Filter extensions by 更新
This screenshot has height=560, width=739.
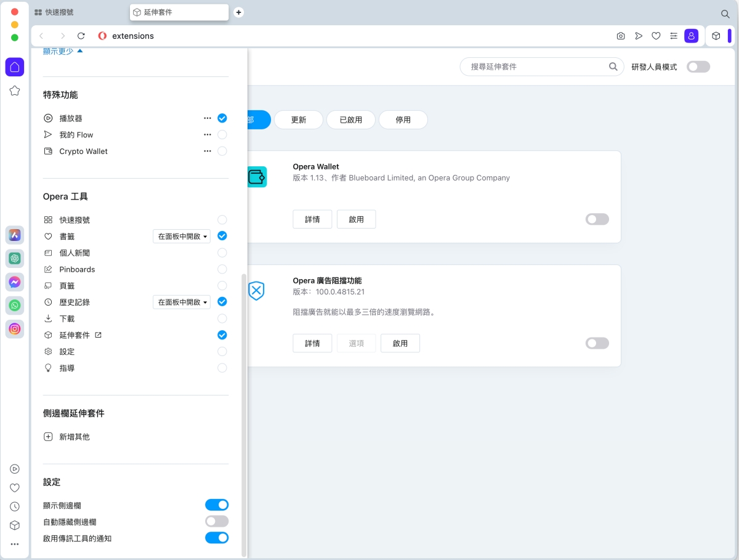tap(299, 120)
